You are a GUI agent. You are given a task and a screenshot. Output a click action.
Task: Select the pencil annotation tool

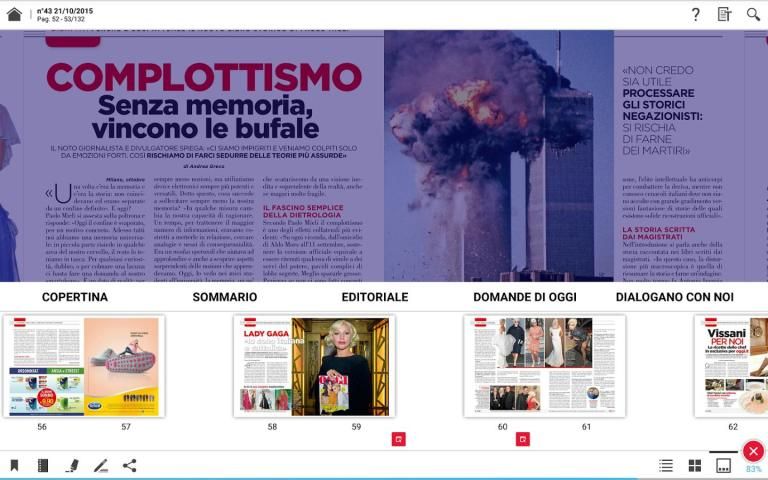click(x=100, y=465)
